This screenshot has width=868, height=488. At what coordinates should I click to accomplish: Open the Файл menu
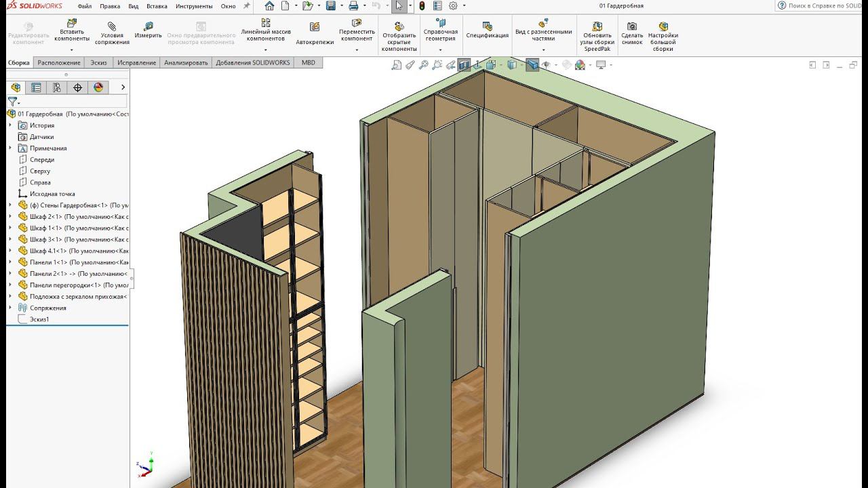(x=85, y=6)
